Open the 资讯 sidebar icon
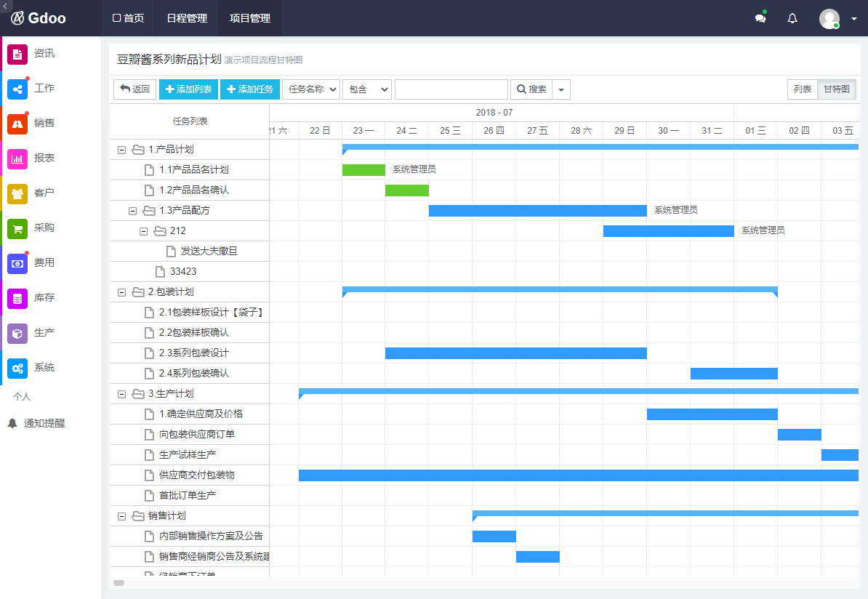The height and width of the screenshot is (599, 868). [17, 54]
